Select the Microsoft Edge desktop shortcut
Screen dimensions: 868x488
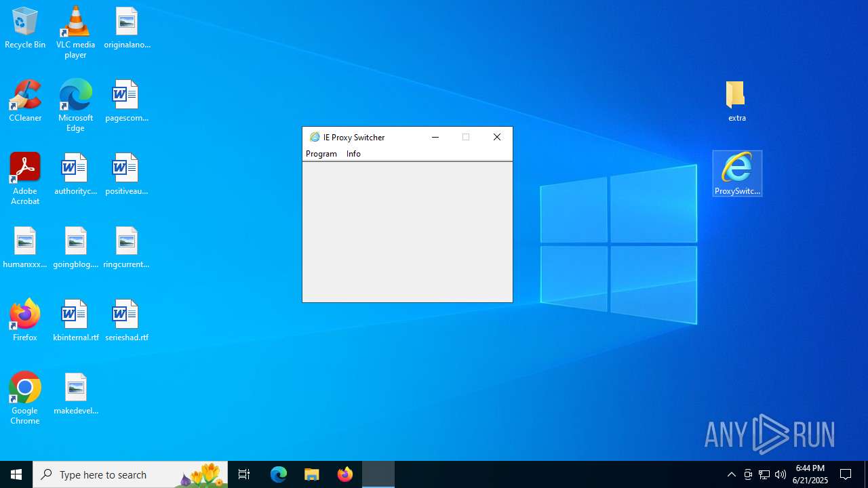tap(75, 106)
